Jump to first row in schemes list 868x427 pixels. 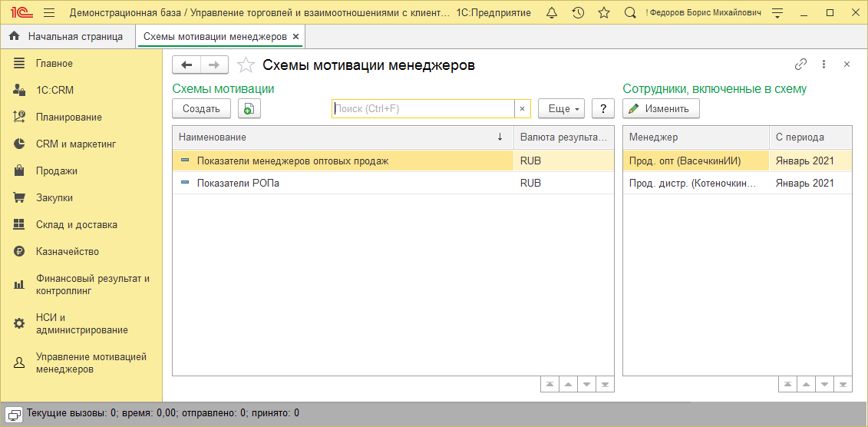click(x=550, y=384)
